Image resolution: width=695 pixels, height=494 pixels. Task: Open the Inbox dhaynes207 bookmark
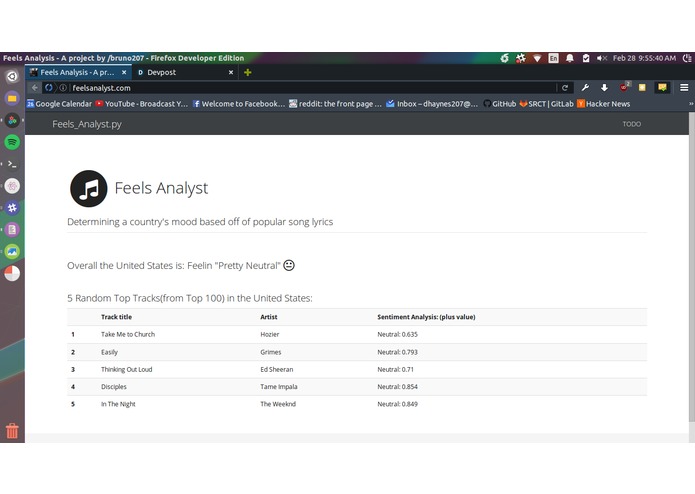(x=432, y=104)
